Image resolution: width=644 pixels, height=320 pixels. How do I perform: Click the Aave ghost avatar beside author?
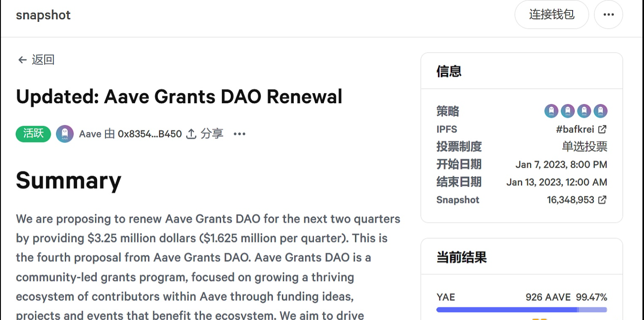click(x=65, y=134)
